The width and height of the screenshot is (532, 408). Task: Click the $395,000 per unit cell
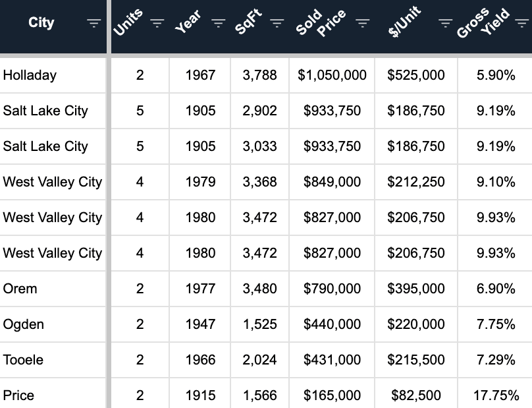point(416,289)
